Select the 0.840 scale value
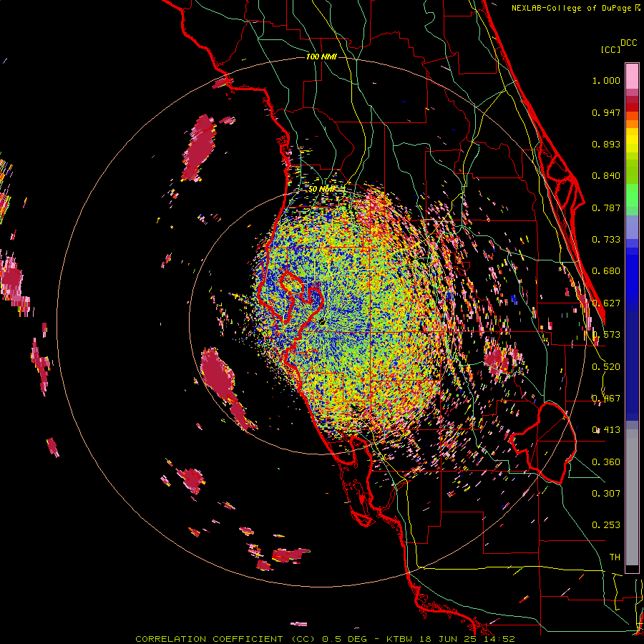 (x=606, y=176)
